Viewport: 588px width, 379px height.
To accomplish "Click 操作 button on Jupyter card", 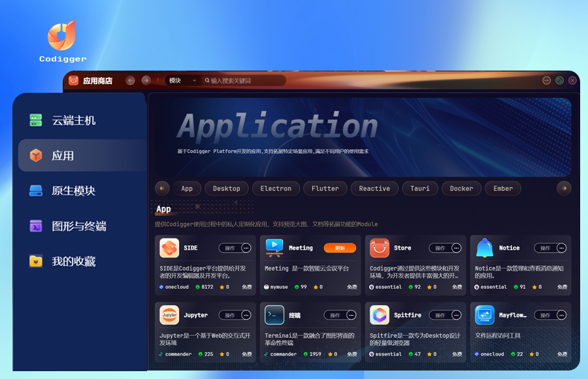I will point(230,315).
